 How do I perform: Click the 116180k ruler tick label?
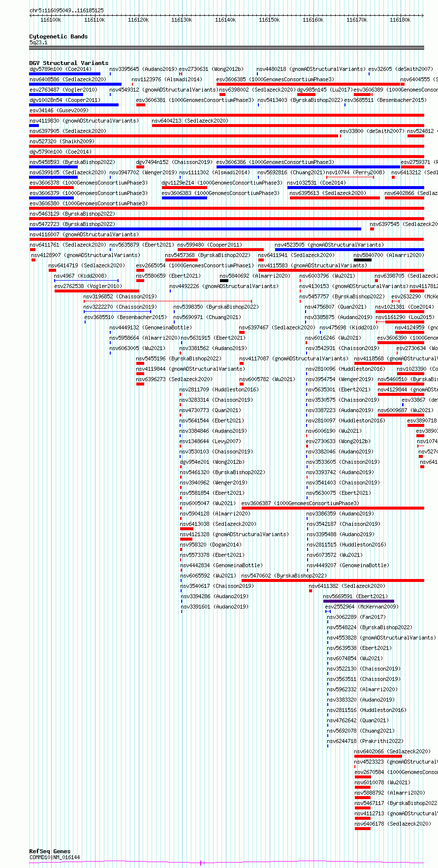(400, 20)
